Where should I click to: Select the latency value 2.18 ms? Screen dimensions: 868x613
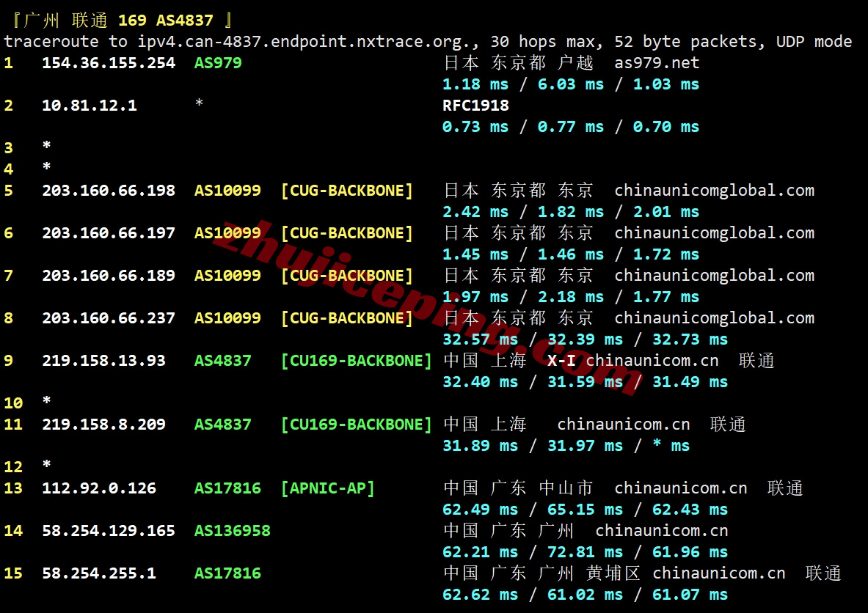pyautogui.click(x=571, y=297)
